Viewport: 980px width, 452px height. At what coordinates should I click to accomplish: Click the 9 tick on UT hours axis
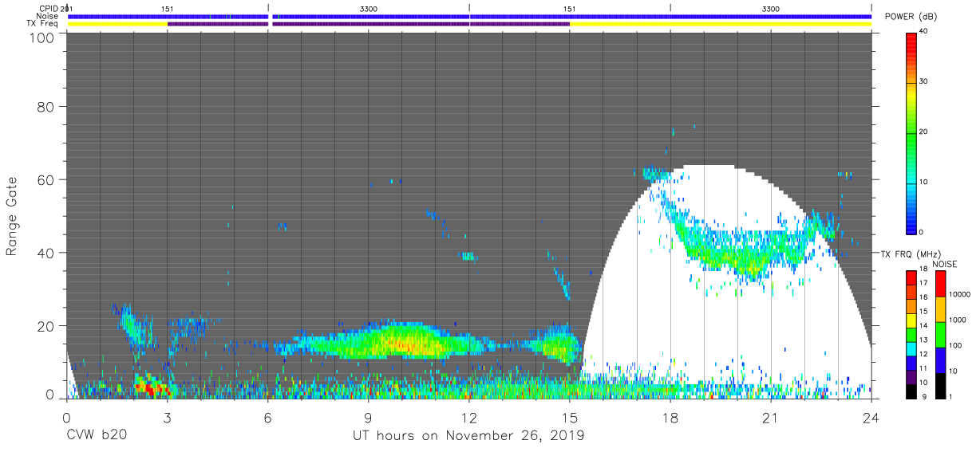point(368,417)
